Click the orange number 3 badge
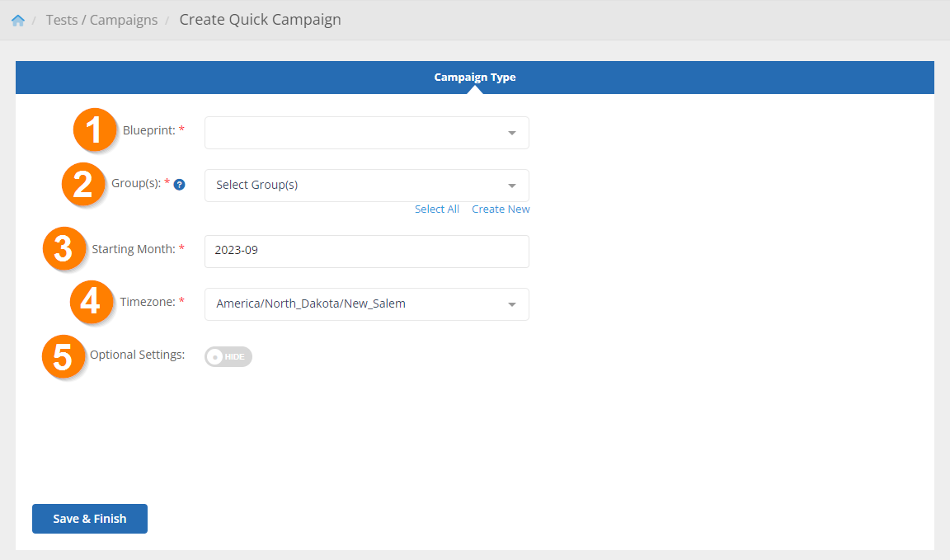Screen dimensions: 950x560 coord(64,249)
